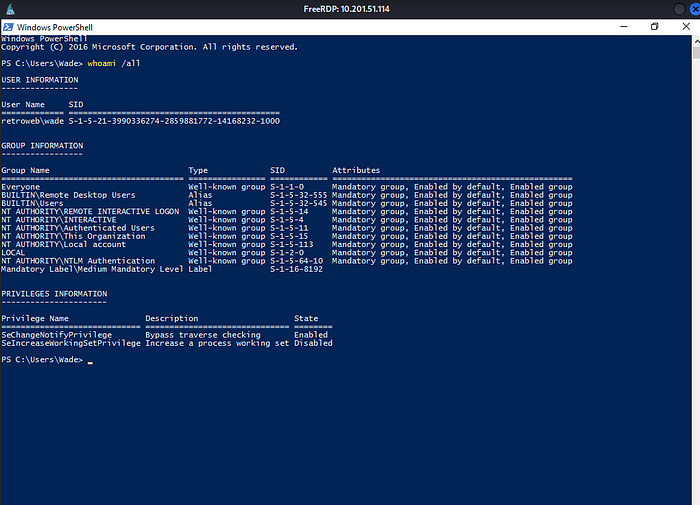Click 'Increase a process working set' description
This screenshot has height=505, width=700.
point(217,343)
